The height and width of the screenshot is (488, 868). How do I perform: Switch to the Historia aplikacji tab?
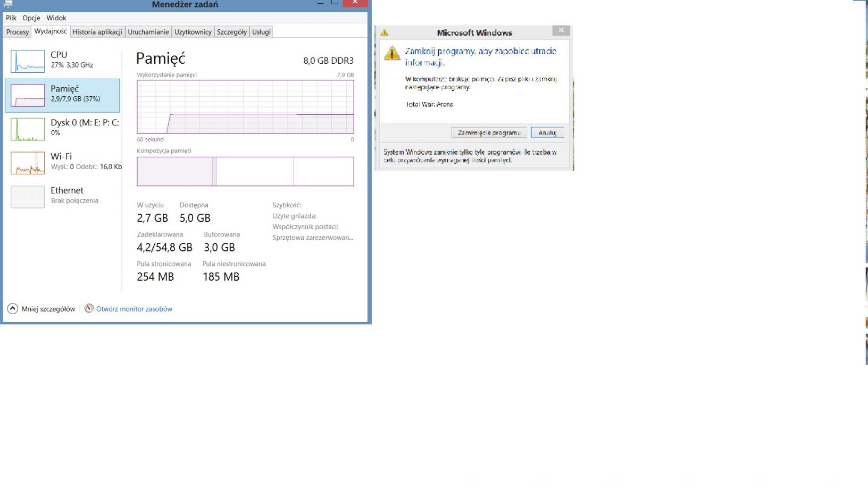click(97, 32)
